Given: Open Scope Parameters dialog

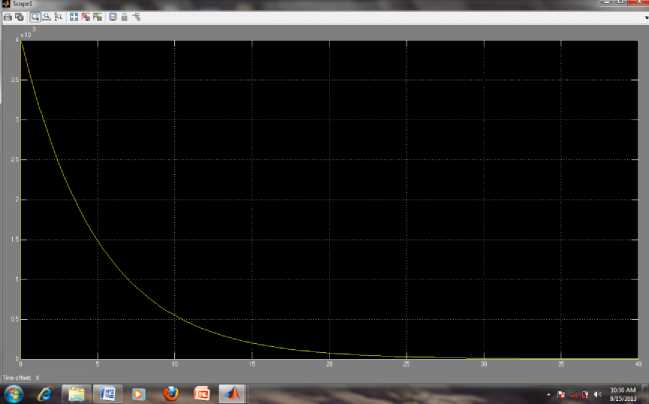Looking at the screenshot, I should click(19, 17).
